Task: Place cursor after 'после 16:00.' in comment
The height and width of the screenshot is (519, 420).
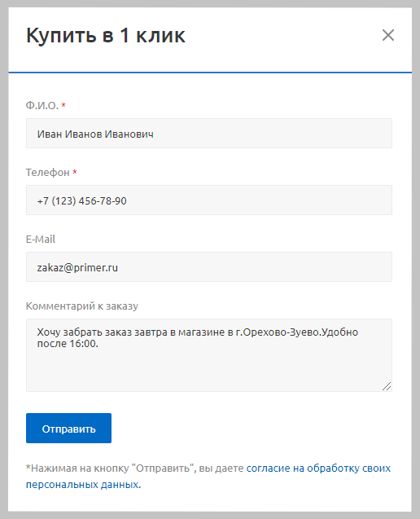Action: coord(98,344)
